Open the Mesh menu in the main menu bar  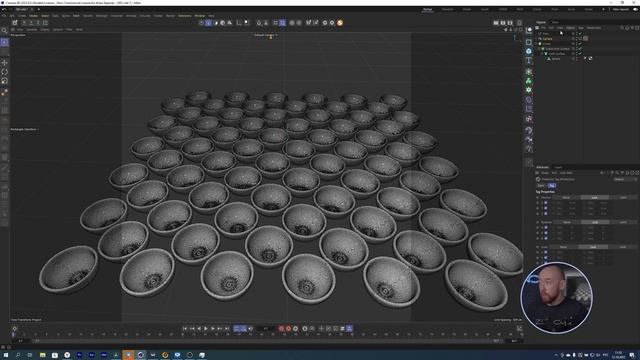[76, 16]
